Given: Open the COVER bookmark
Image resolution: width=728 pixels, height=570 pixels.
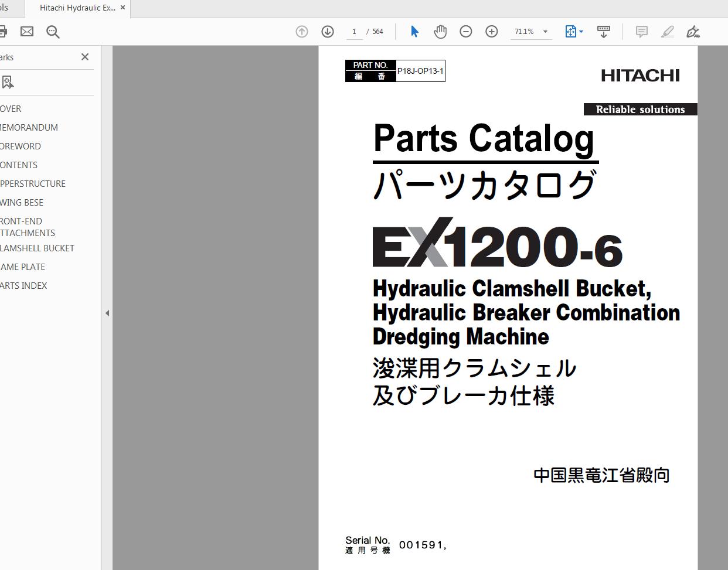Looking at the screenshot, I should pyautogui.click(x=11, y=109).
